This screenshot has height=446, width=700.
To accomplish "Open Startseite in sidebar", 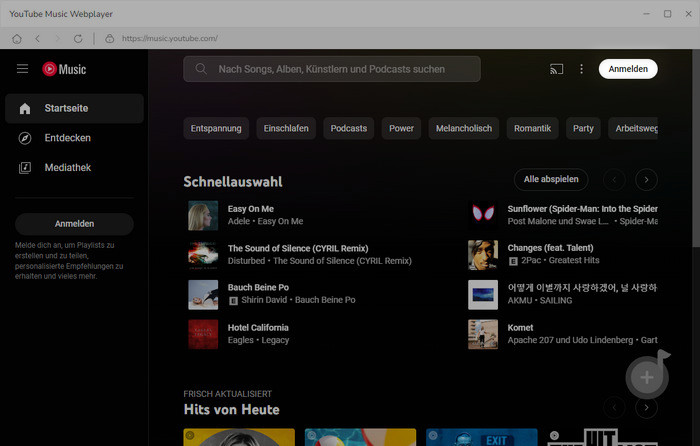I will [75, 108].
